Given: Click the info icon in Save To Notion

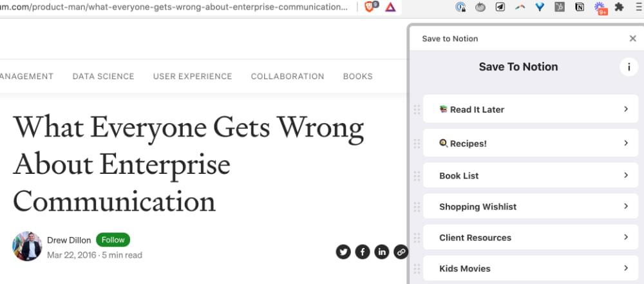Looking at the screenshot, I should point(628,67).
